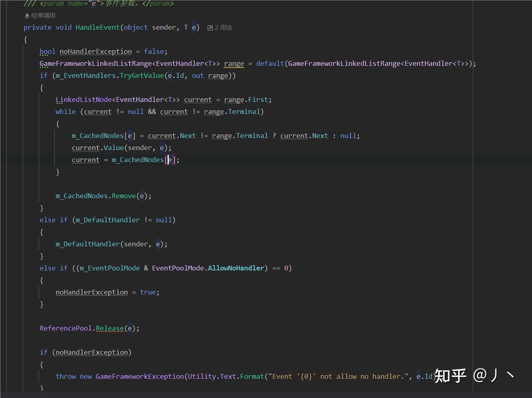Click the usages arrow icon before 2 用法
Viewport: 532px width, 398px height.
pos(210,27)
